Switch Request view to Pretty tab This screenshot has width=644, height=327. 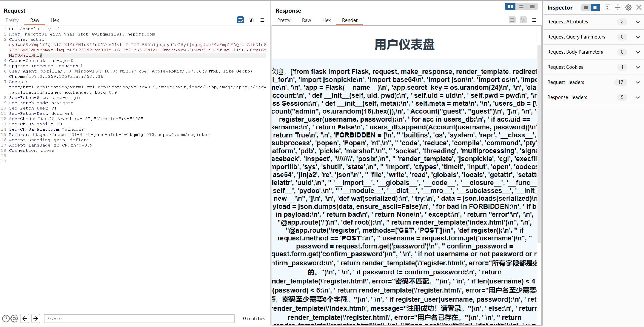(12, 20)
